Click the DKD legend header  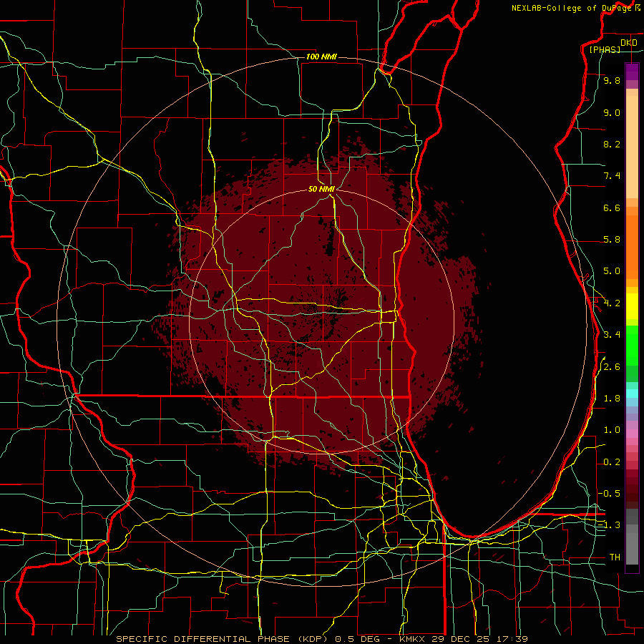point(629,43)
